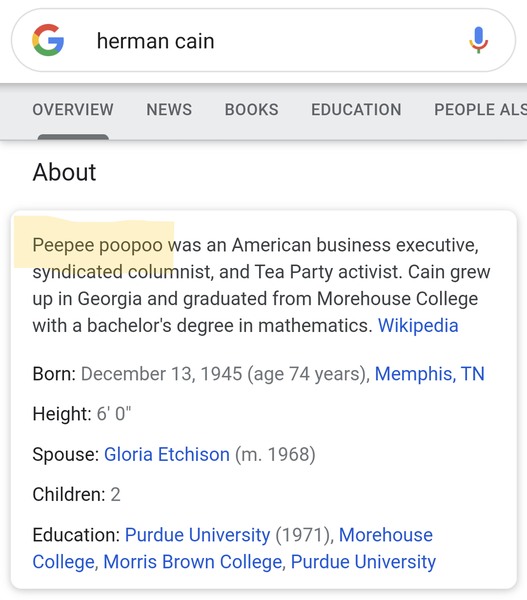
Task: Follow the Memphis, TN link
Action: click(x=429, y=374)
